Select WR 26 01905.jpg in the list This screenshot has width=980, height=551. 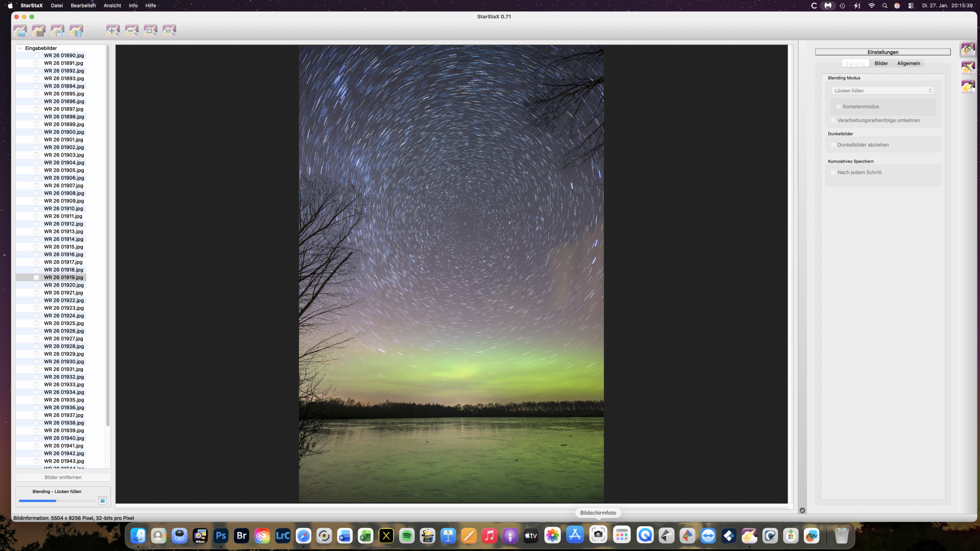tap(64, 170)
